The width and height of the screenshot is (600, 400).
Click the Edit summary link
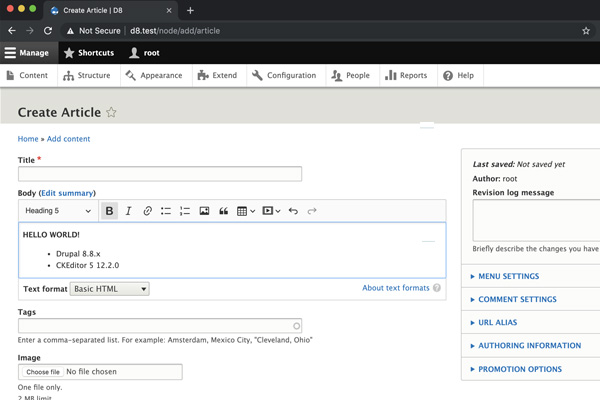tap(67, 193)
